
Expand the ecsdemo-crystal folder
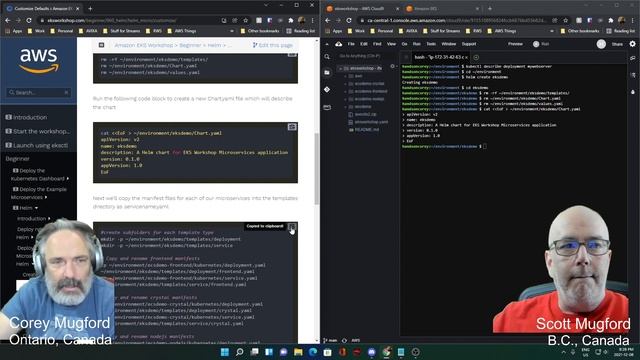(x=345, y=84)
